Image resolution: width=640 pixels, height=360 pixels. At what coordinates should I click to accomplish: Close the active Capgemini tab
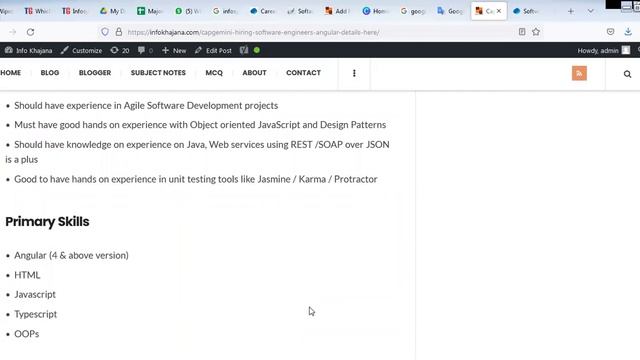[499, 11]
